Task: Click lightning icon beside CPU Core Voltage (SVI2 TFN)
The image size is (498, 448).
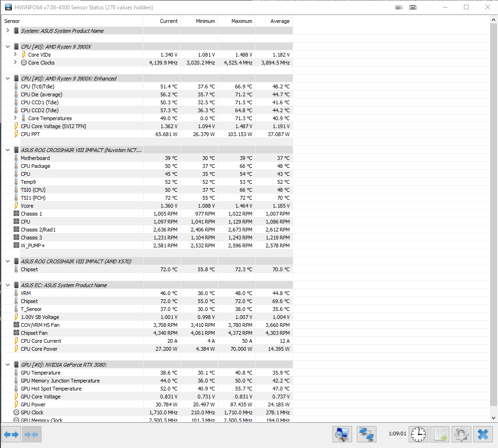Action: (16, 126)
